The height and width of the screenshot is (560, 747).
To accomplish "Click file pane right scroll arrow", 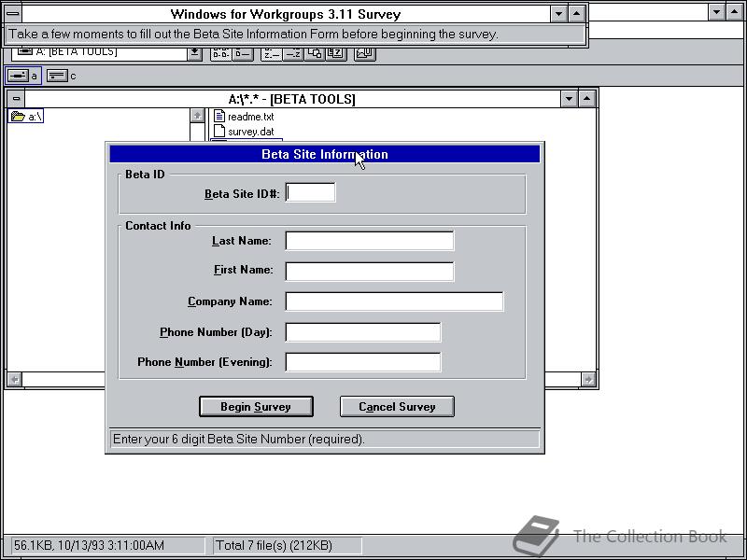I will click(x=588, y=380).
